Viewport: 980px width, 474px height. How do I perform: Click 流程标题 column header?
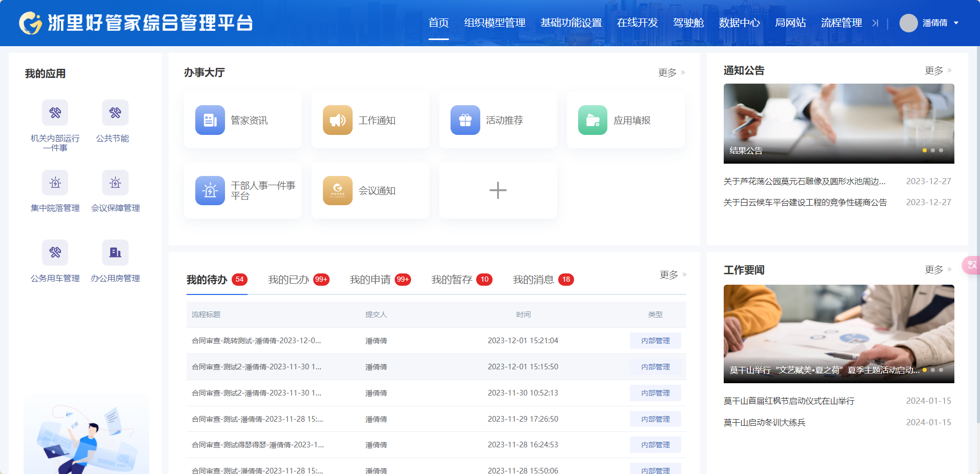[206, 314]
